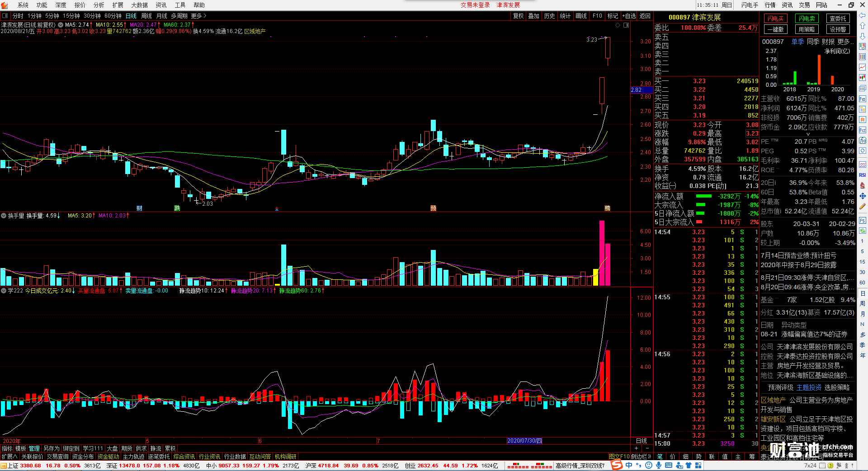Image resolution: width=868 pixels, height=471 pixels.
Task: Open the 分析 menu
Action: click(99, 5)
